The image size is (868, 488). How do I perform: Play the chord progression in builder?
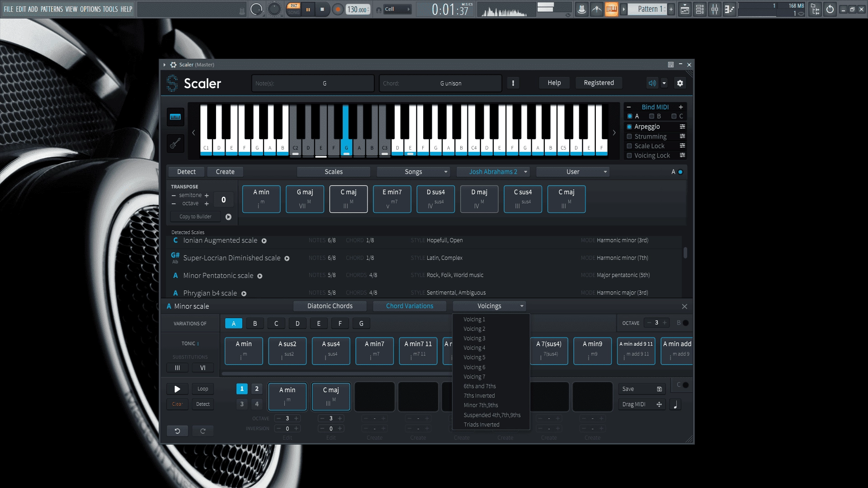point(177,389)
